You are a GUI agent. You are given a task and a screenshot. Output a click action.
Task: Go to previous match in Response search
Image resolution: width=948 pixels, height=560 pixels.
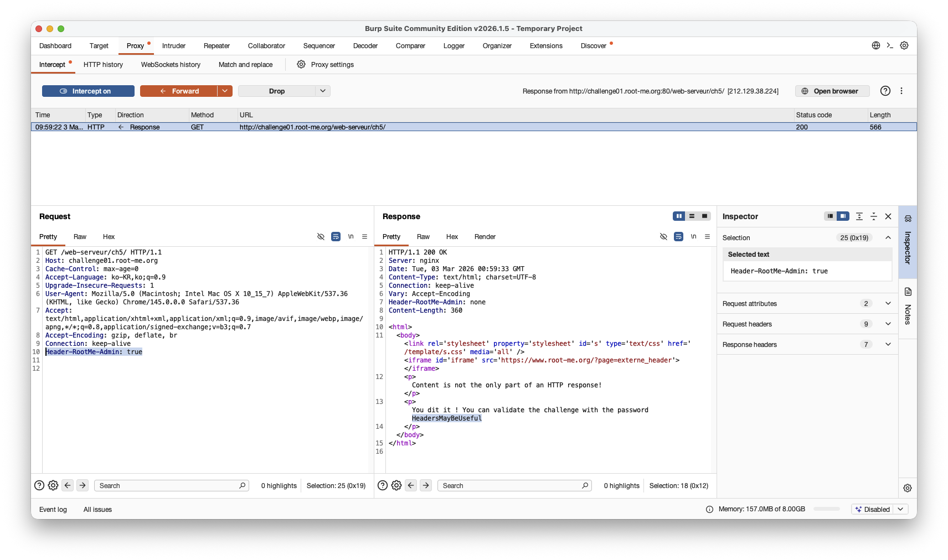411,485
